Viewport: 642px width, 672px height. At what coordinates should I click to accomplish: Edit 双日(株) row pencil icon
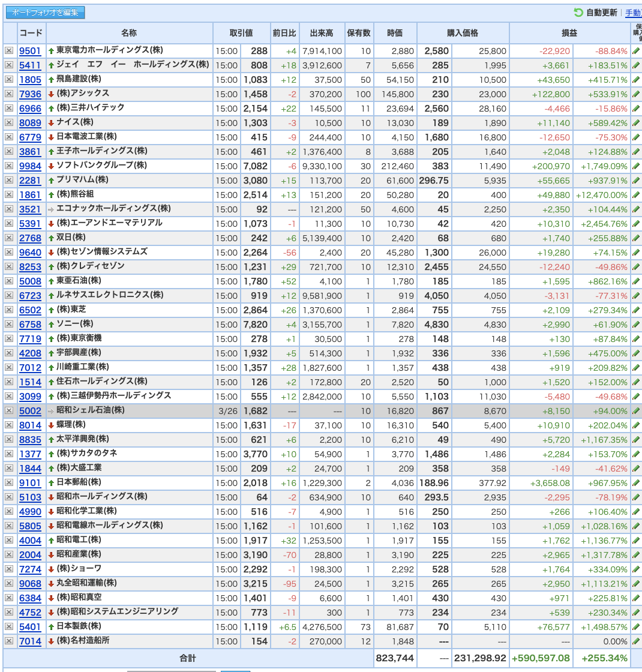636,238
